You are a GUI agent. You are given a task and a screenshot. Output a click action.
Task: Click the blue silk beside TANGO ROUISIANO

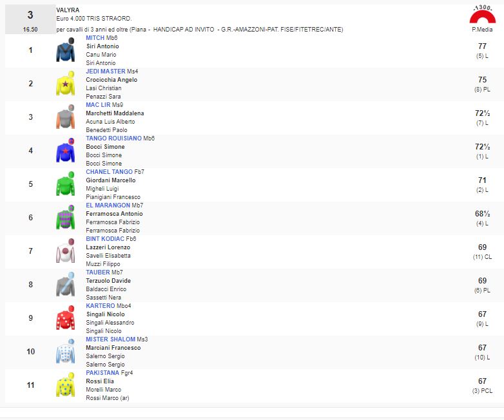(65, 151)
